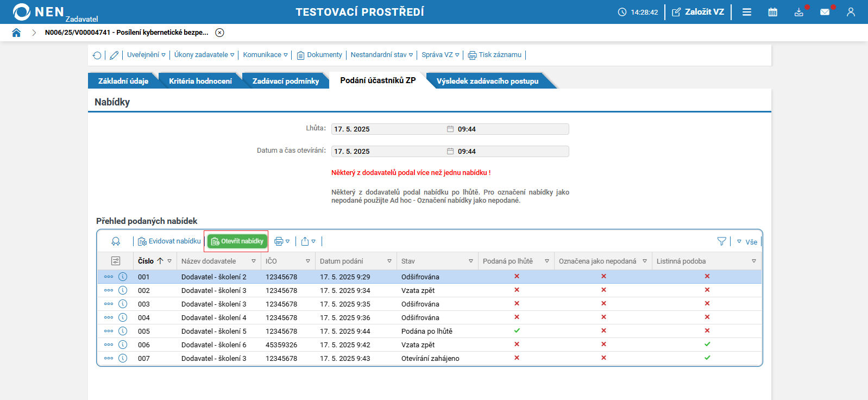This screenshot has width=868, height=400.
Task: Open Datum podání column filter arrow
Action: 389,261
